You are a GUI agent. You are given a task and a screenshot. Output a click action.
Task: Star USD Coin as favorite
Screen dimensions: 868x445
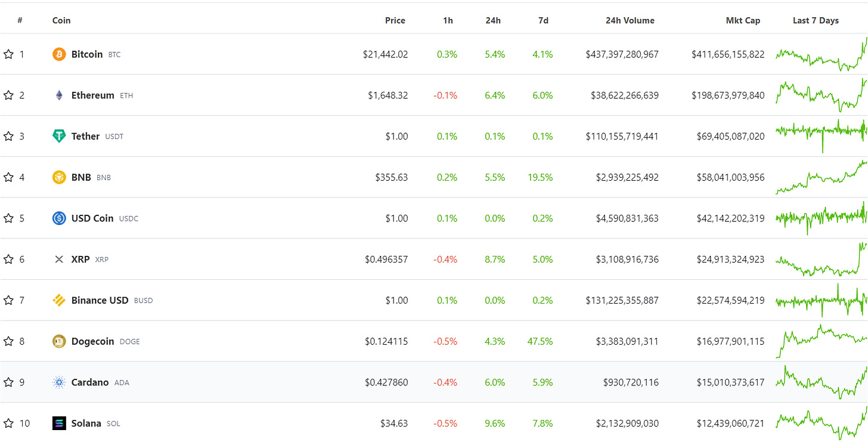(x=8, y=218)
